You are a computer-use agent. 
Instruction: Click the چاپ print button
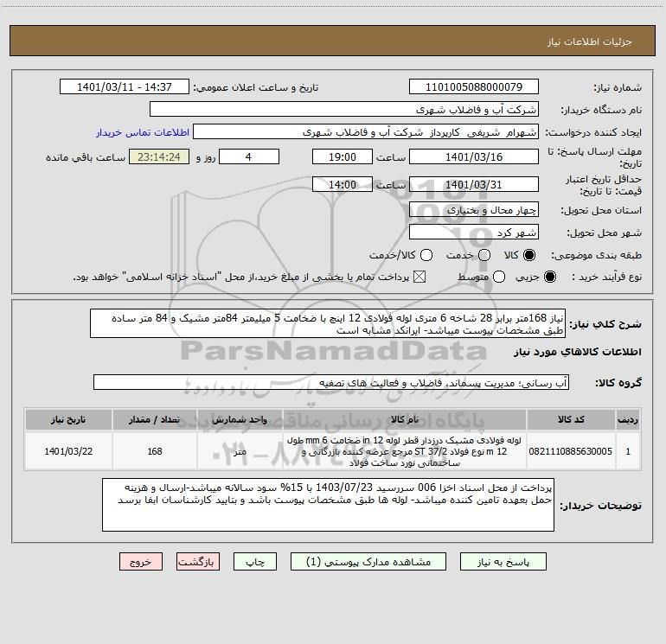[x=255, y=562]
